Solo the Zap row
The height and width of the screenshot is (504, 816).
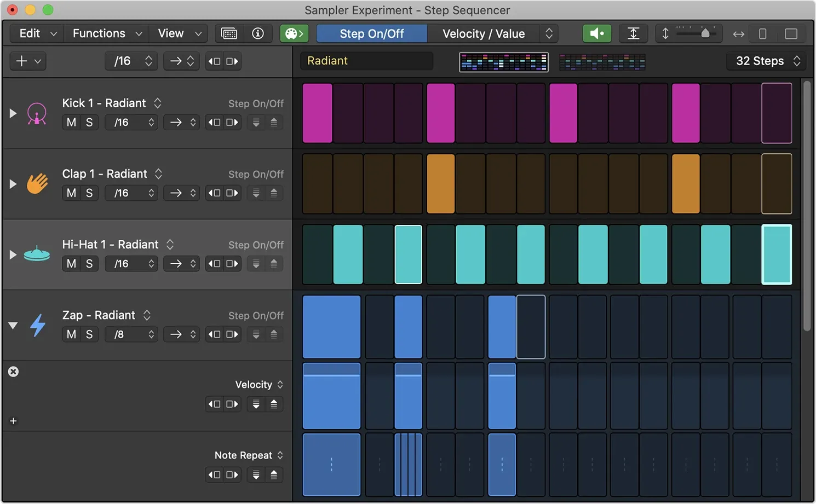[x=89, y=334]
